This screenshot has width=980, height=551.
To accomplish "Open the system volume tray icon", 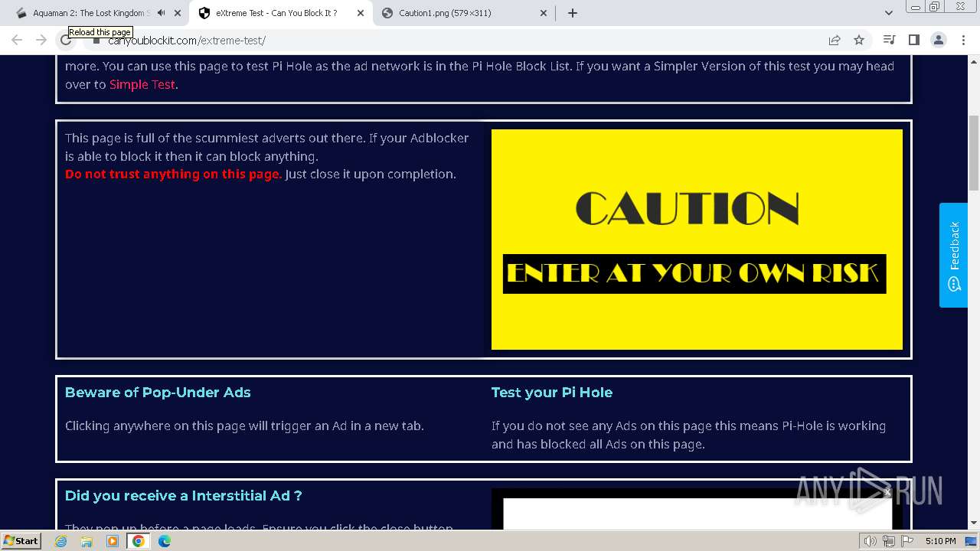I will coord(871,541).
